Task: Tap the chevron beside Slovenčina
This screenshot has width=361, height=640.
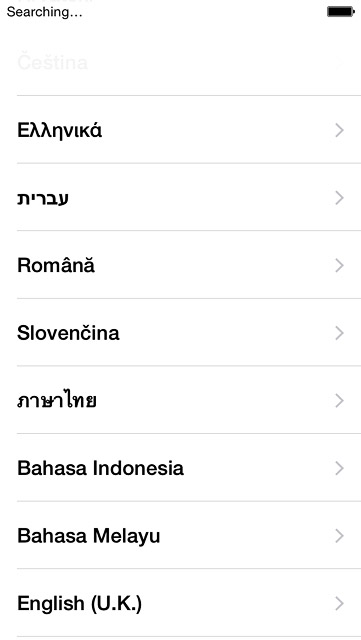Action: [339, 333]
